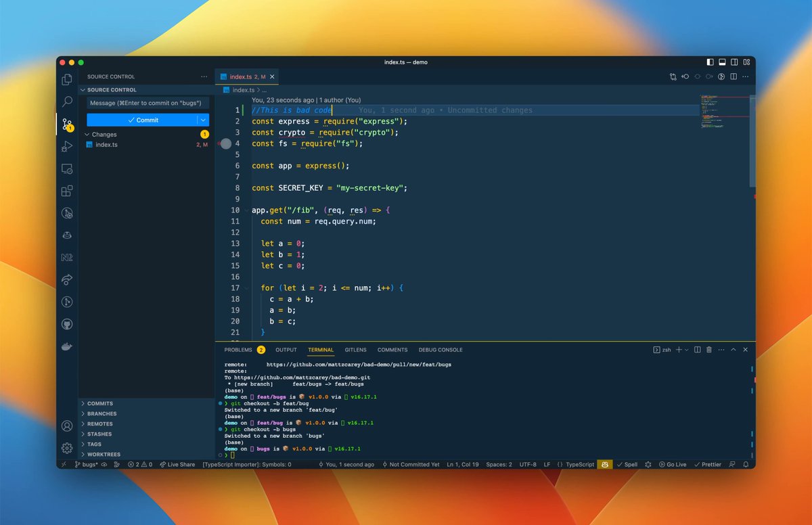Toggle the breakpoint on line 4
This screenshot has height=525, width=812.
point(226,143)
